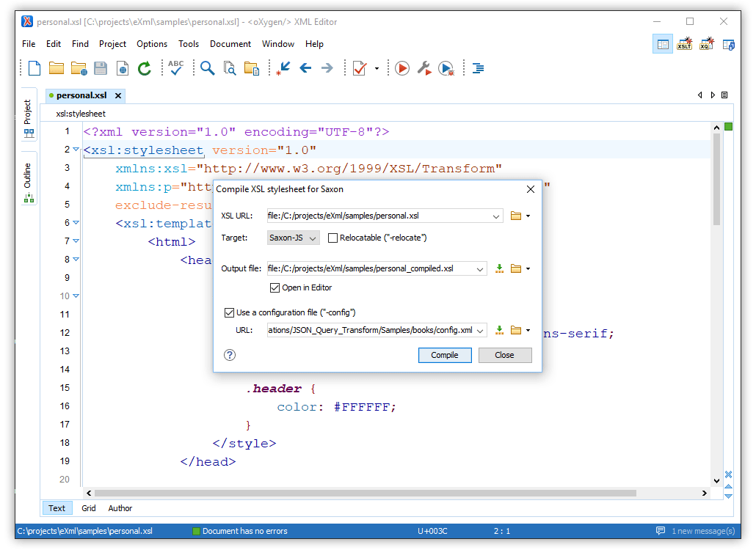The width and height of the screenshot is (756, 550).
Task: Open the Document menu
Action: click(x=230, y=44)
